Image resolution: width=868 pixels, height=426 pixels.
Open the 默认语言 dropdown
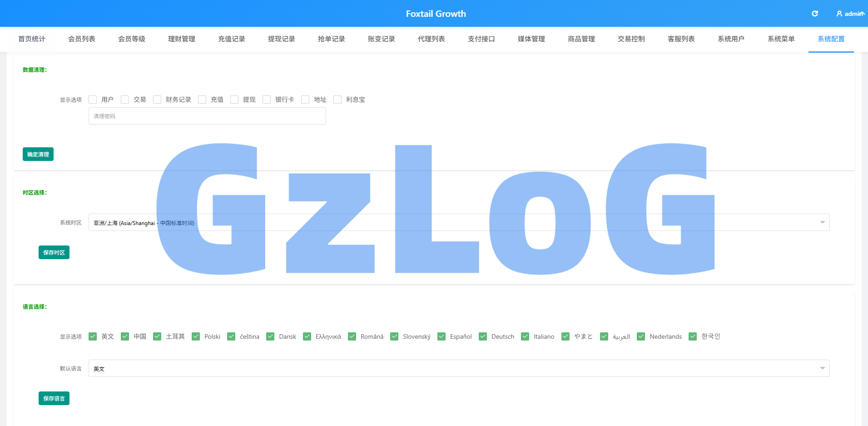pos(459,368)
